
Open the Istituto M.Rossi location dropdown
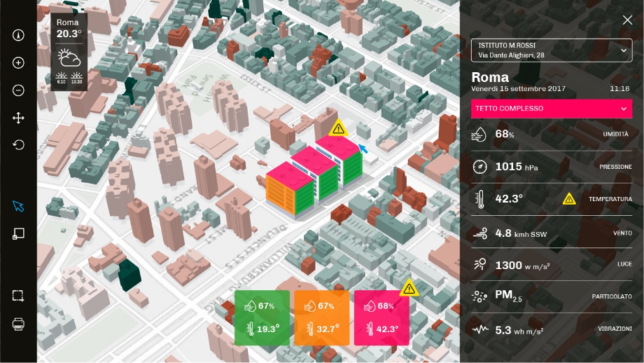pyautogui.click(x=552, y=50)
